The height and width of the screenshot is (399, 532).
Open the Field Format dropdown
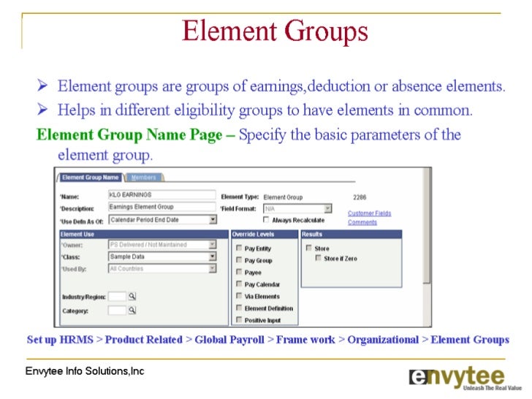tap(327, 208)
